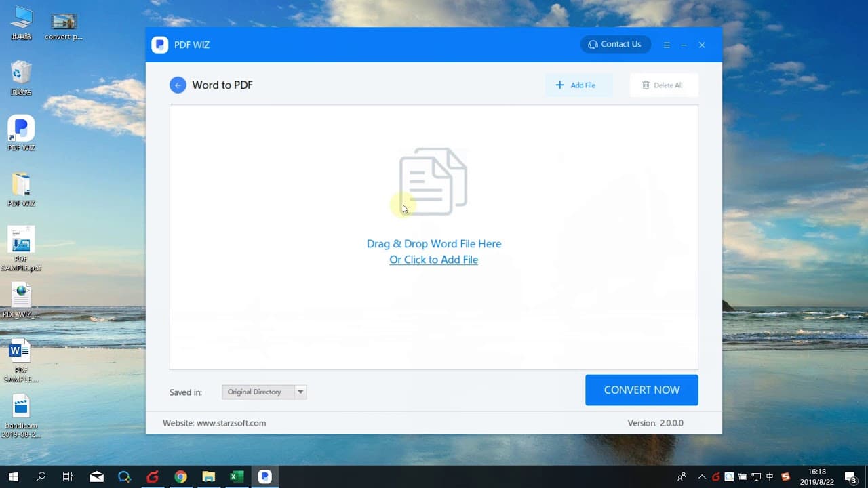Open the Mail app from the taskbar

(x=96, y=476)
